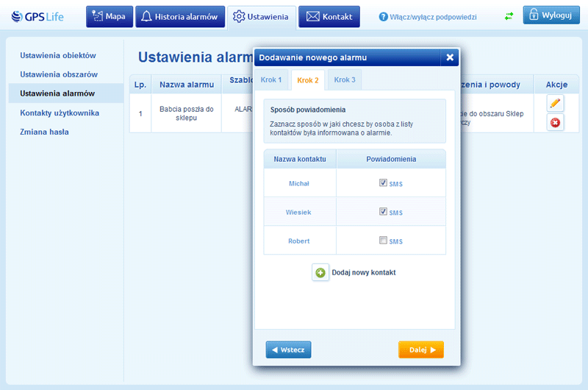The image size is (588, 390).
Task: Open Ustawienia obszarów in sidebar
Action: 59,74
